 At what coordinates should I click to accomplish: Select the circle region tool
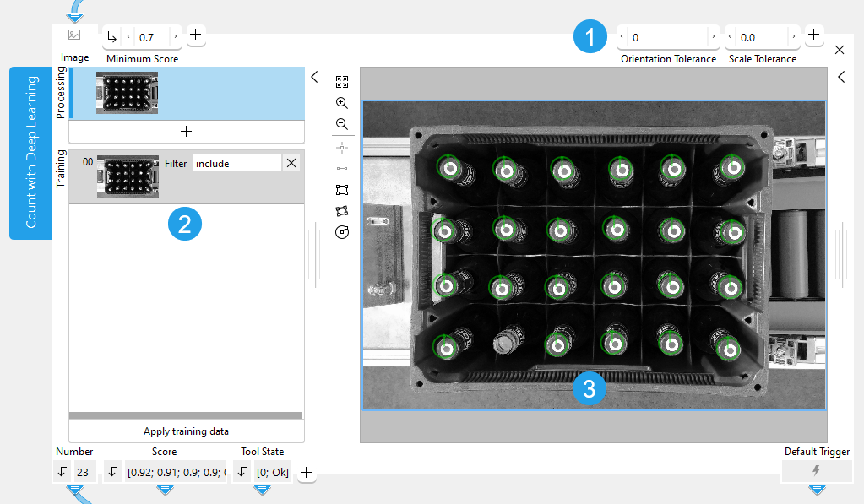click(342, 233)
